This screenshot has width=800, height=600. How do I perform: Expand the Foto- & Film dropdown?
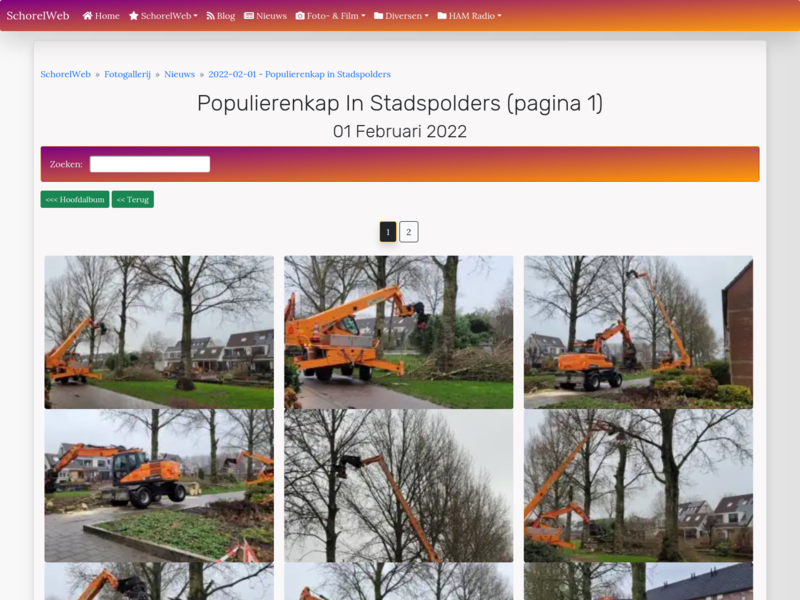pyautogui.click(x=331, y=16)
